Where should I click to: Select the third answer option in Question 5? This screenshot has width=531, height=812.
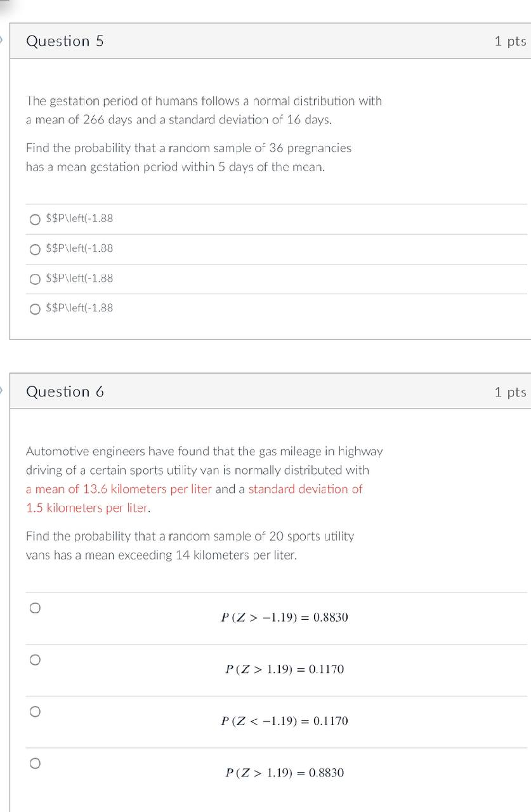(x=36, y=278)
